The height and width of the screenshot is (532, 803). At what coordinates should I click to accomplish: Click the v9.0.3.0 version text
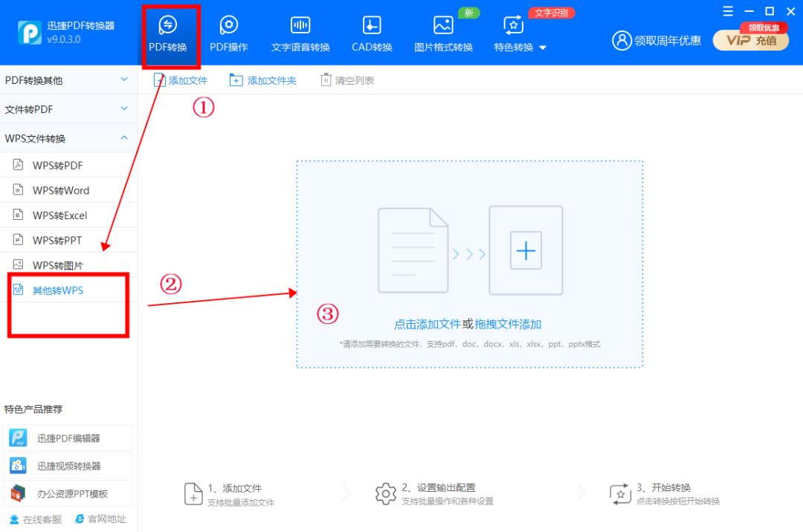click(63, 39)
